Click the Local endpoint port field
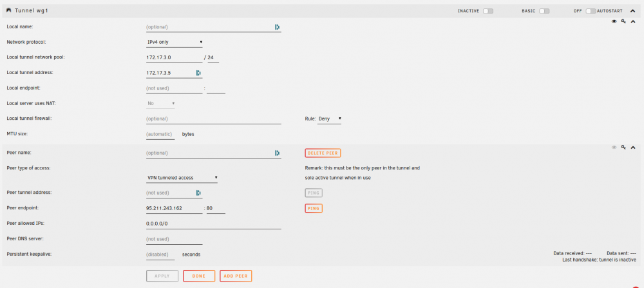 [216, 88]
